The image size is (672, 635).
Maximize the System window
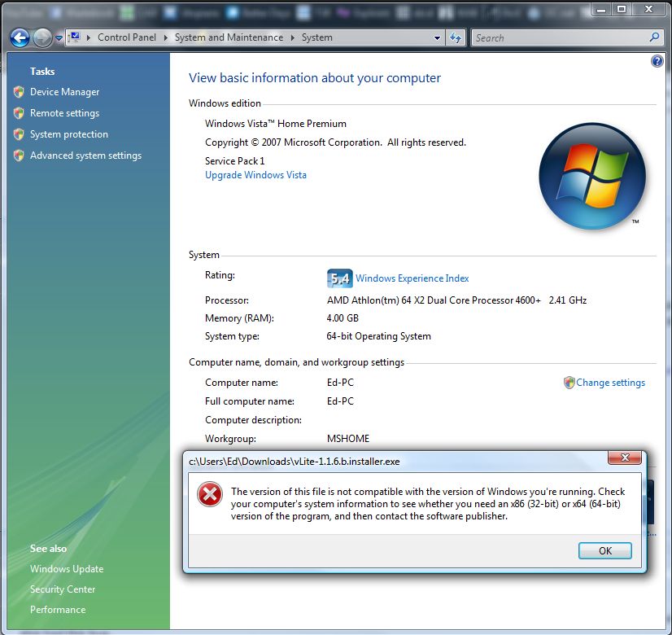point(622,9)
